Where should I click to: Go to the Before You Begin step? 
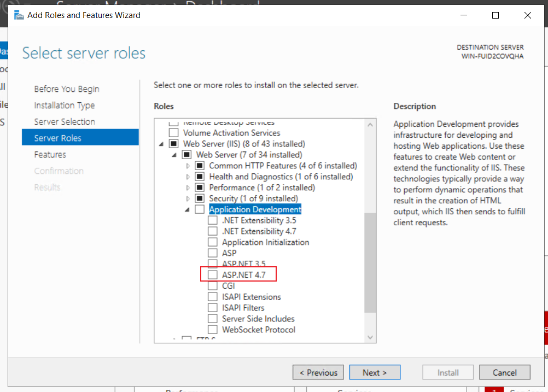pyautogui.click(x=67, y=89)
